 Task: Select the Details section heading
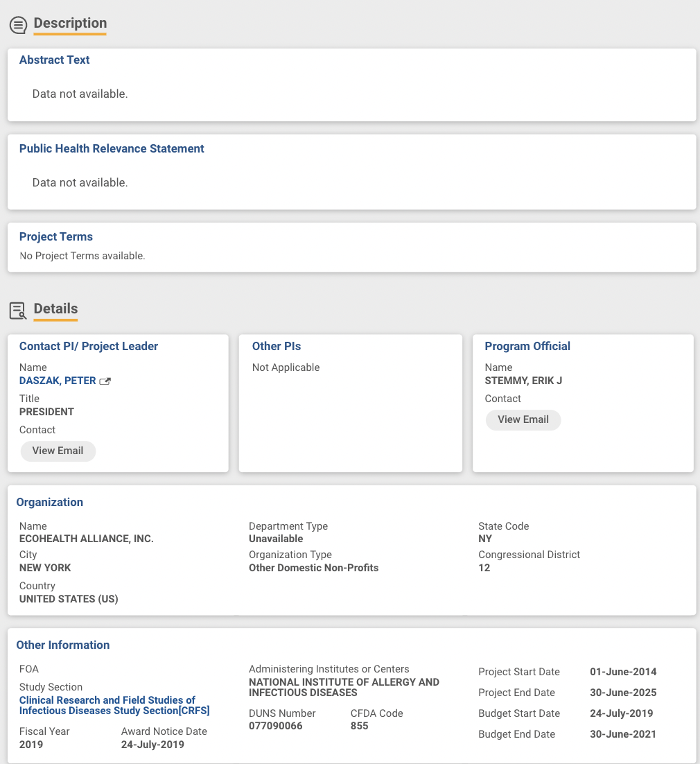coord(55,309)
